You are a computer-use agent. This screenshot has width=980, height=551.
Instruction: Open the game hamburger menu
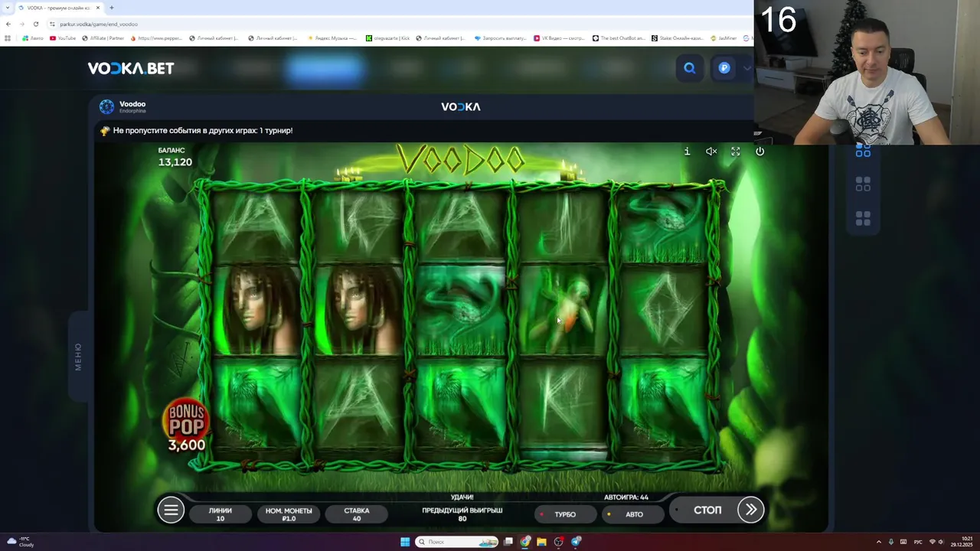pyautogui.click(x=171, y=510)
